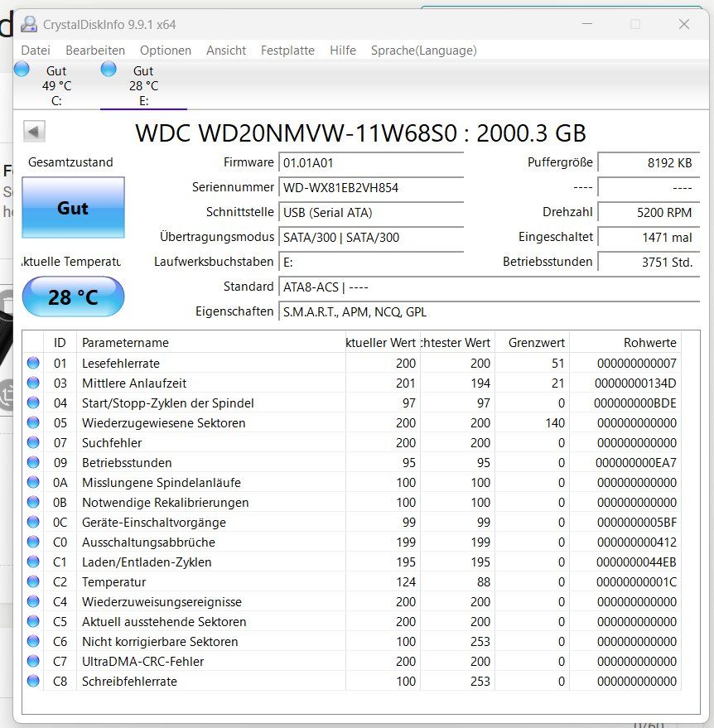
Task: Click the Übertragungsmodus field SATA/300 | SATA/300
Action: [x=370, y=237]
